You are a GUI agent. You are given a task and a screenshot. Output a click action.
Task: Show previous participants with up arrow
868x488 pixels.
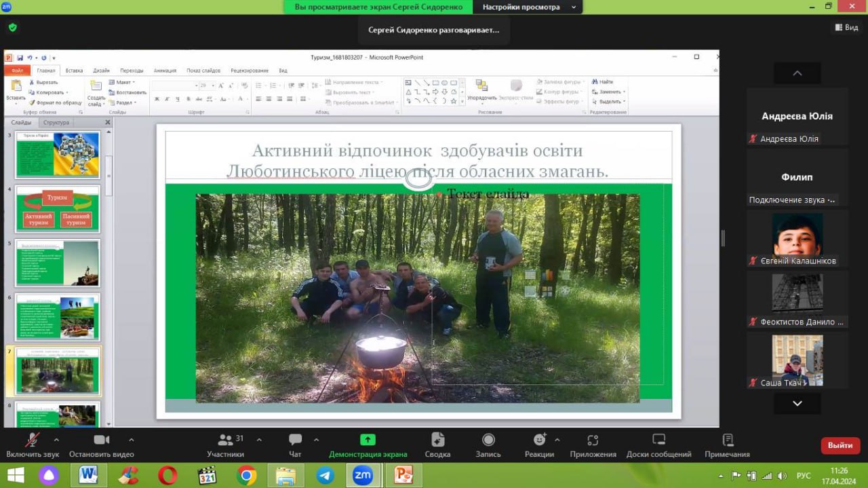coord(797,73)
